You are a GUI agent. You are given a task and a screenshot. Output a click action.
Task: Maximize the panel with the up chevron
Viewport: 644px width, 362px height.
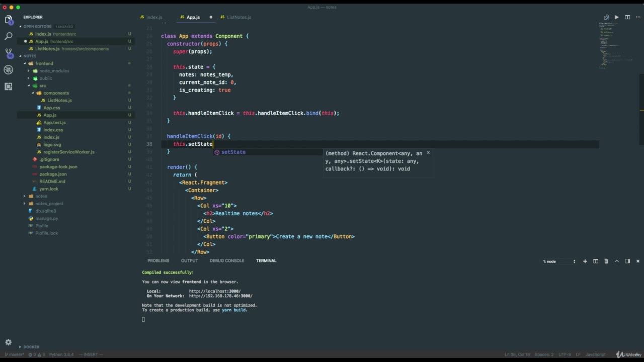(x=617, y=261)
